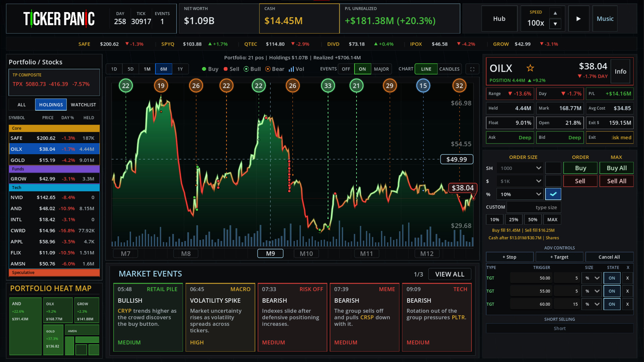Select the 1Y chart timeframe
This screenshot has height=362, width=644.
click(180, 69)
